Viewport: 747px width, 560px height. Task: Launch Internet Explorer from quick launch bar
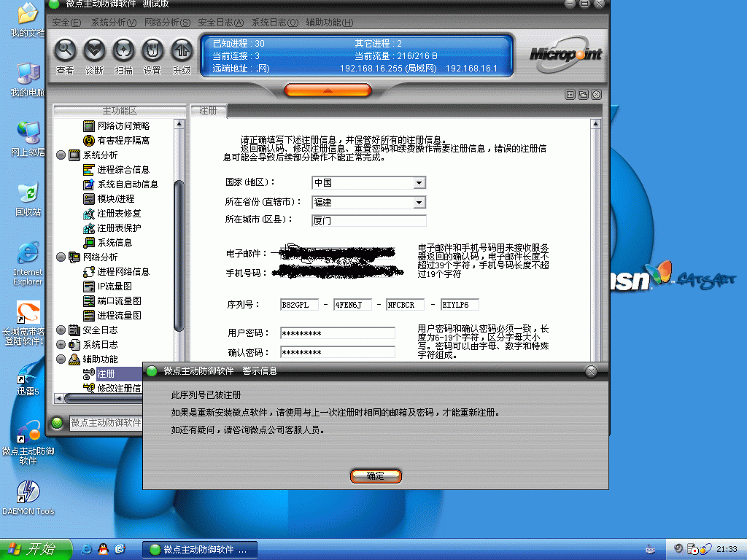point(87,550)
